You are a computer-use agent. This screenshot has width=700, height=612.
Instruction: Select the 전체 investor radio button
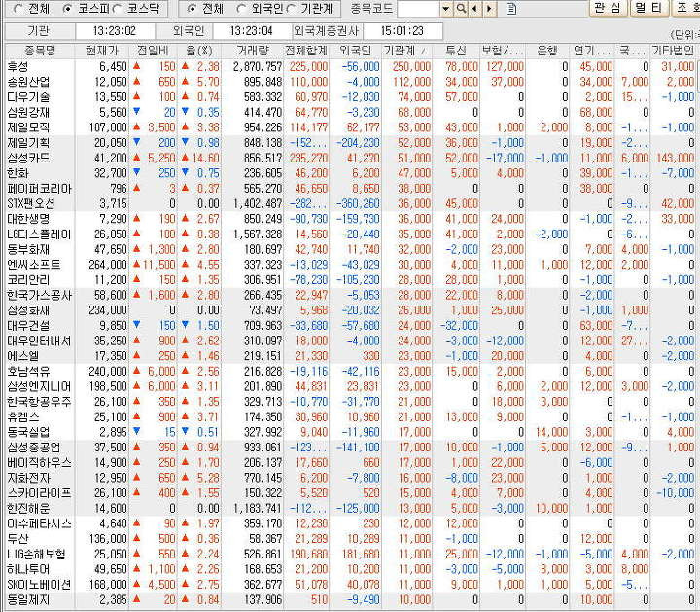(x=192, y=8)
